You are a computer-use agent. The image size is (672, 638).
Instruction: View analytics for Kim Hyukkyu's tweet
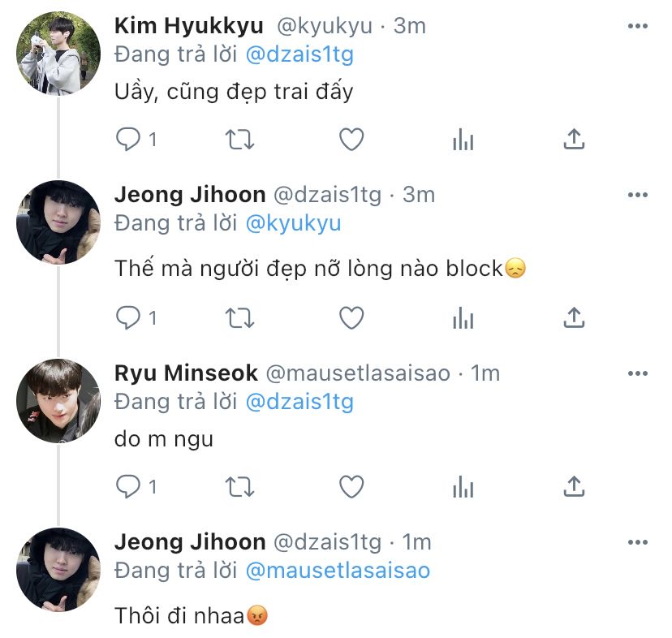(463, 140)
